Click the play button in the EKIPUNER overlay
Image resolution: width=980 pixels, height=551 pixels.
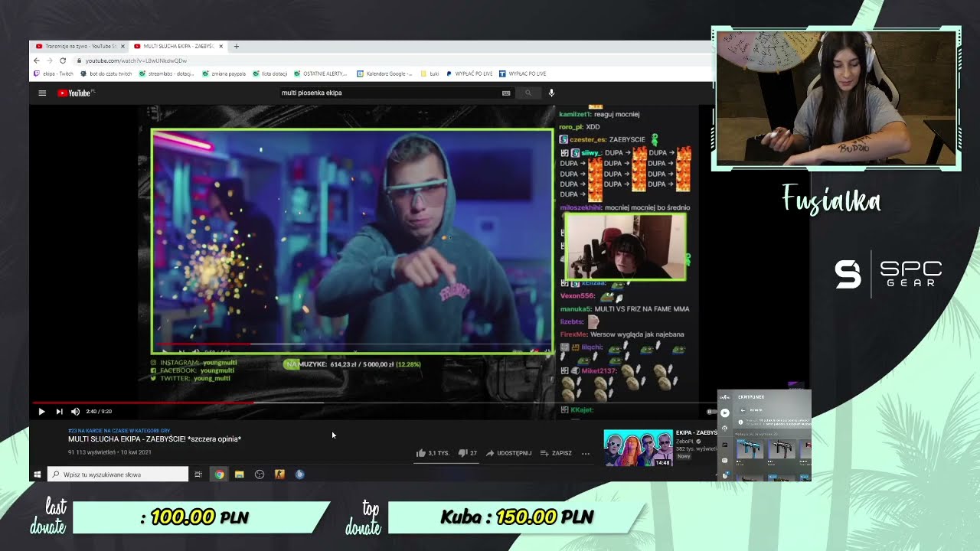point(725,412)
